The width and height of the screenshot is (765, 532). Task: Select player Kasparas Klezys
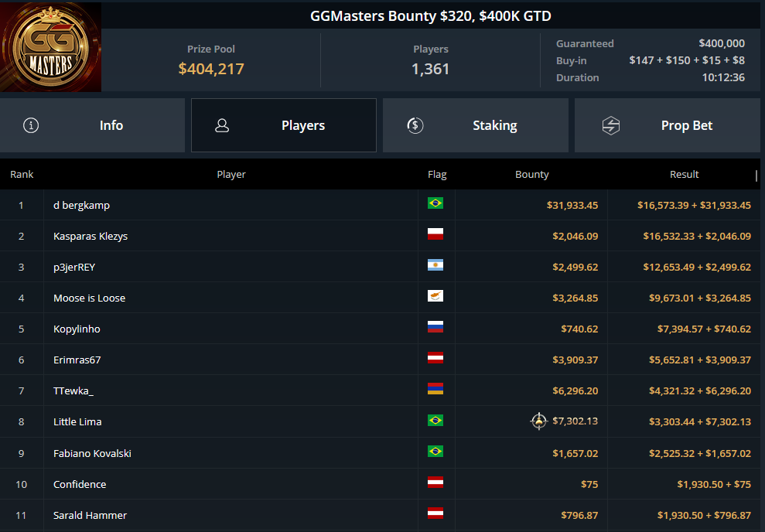tap(91, 236)
